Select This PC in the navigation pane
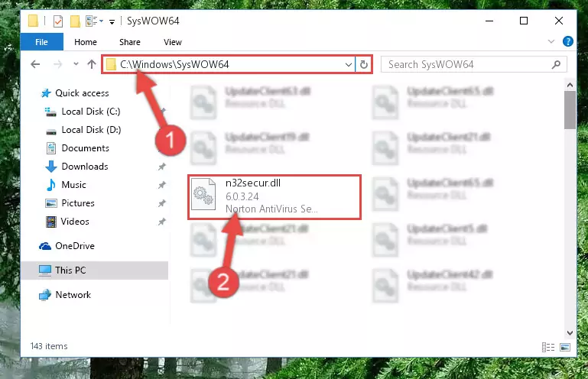 point(94,270)
